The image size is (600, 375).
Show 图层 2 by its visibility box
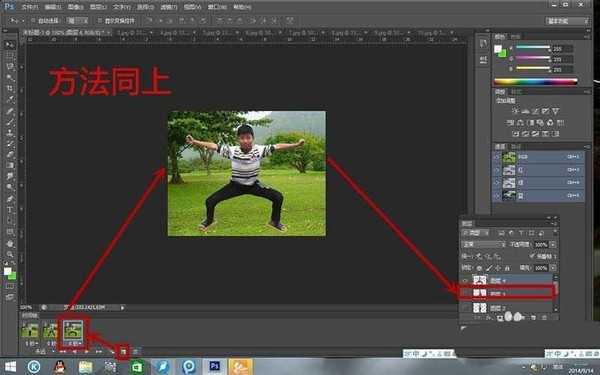pos(465,308)
